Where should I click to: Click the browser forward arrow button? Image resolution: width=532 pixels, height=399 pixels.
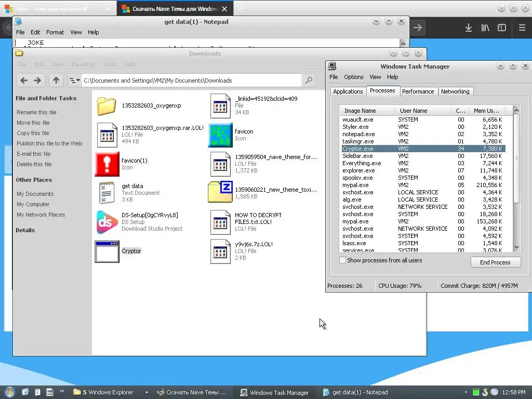[418, 28]
